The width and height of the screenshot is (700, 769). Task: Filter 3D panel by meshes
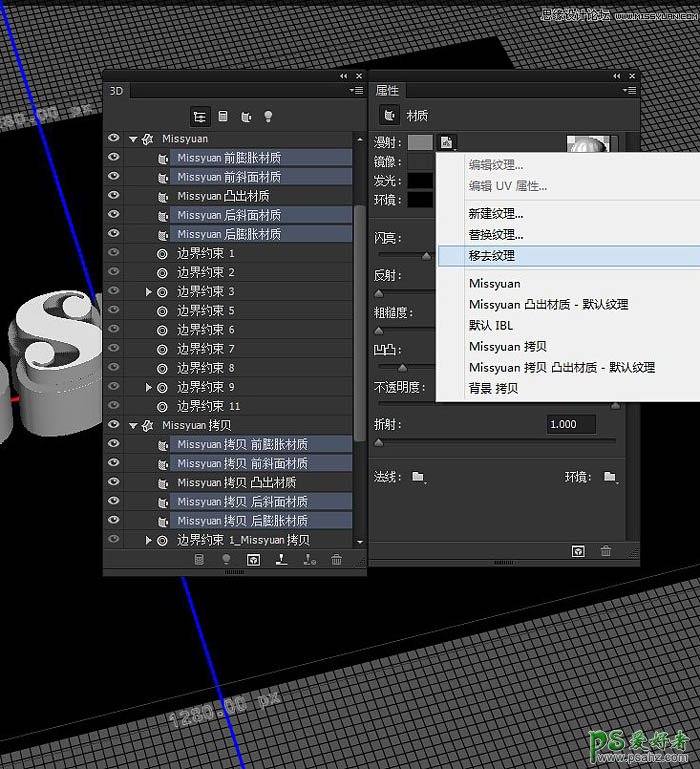[222, 117]
